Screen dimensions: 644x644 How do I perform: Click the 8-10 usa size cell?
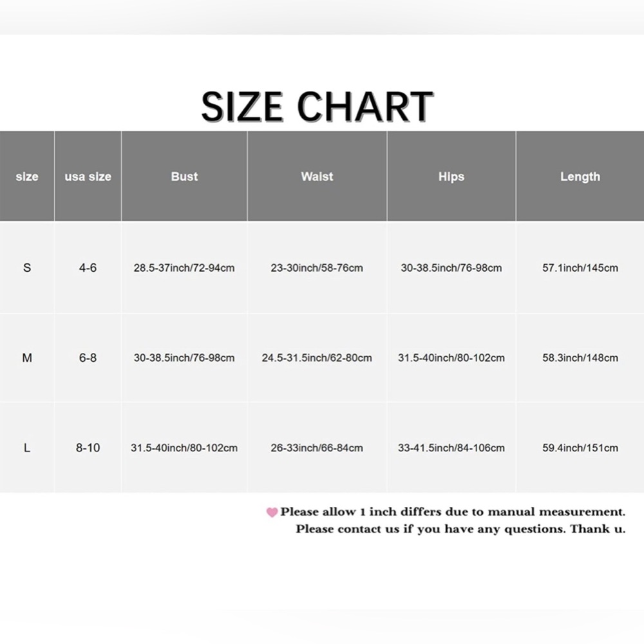(x=88, y=448)
